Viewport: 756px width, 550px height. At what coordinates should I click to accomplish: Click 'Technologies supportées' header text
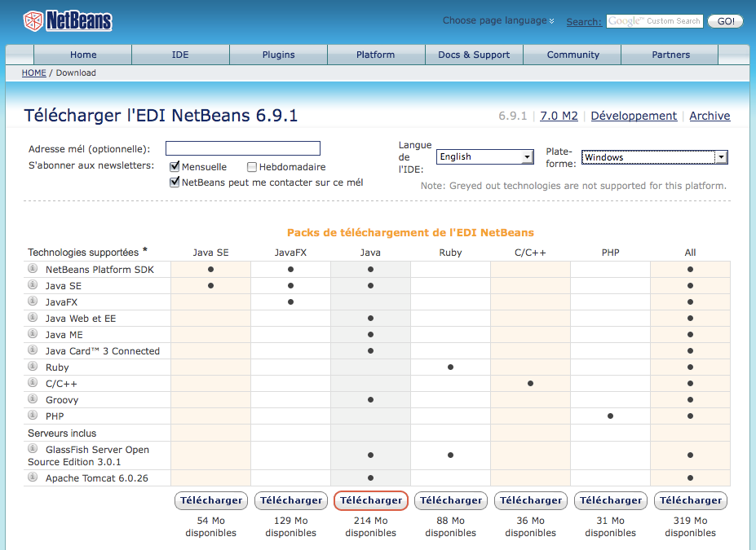tap(83, 253)
